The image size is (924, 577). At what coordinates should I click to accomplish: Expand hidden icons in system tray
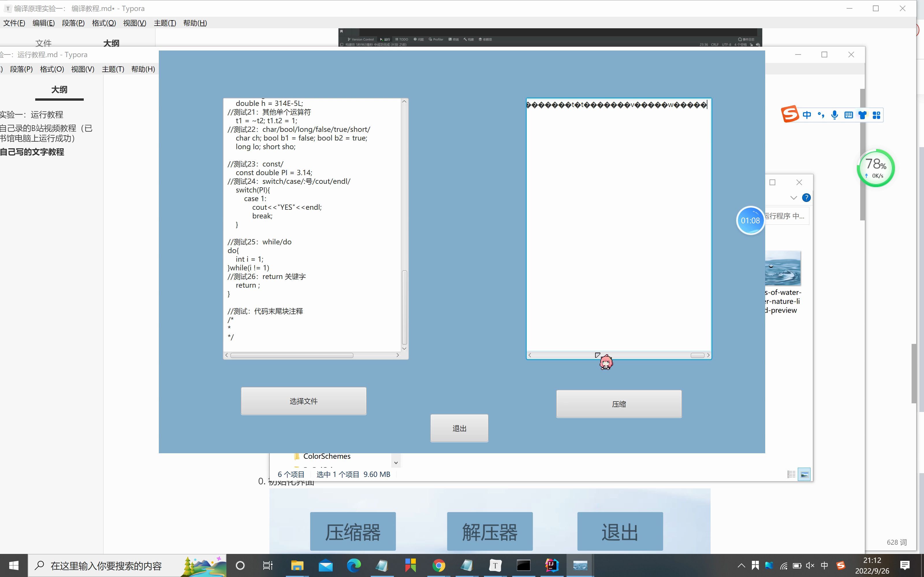coord(742,565)
